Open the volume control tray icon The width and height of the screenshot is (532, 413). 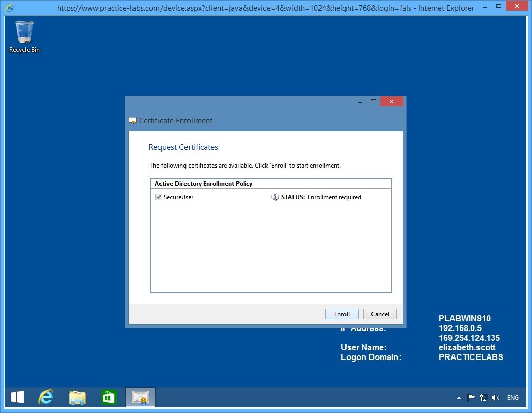496,398
